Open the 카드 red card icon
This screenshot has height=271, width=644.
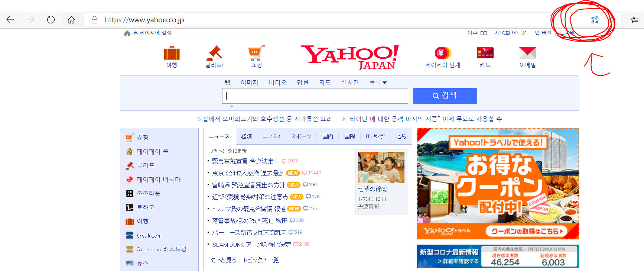point(485,53)
